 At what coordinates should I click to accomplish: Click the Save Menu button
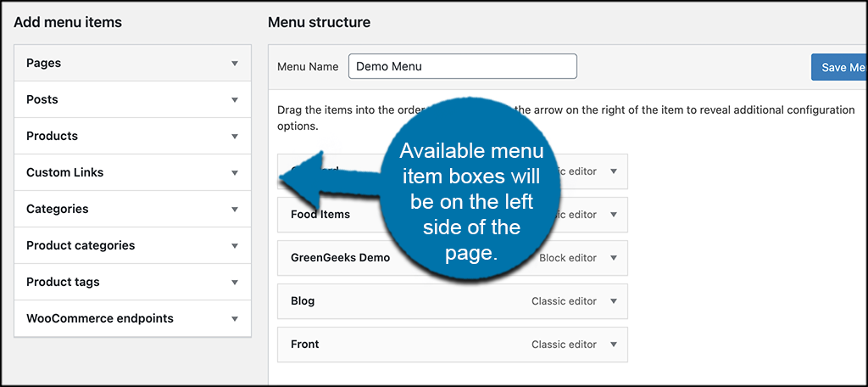(x=839, y=67)
